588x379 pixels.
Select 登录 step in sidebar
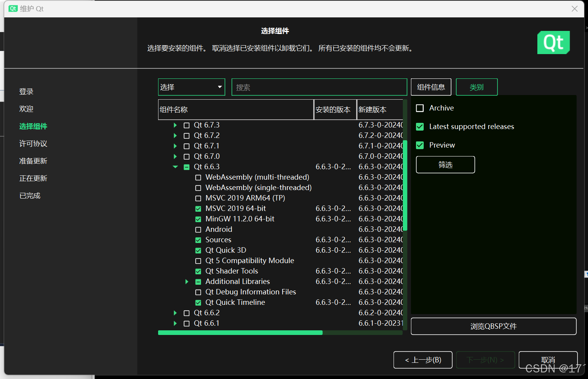click(26, 92)
